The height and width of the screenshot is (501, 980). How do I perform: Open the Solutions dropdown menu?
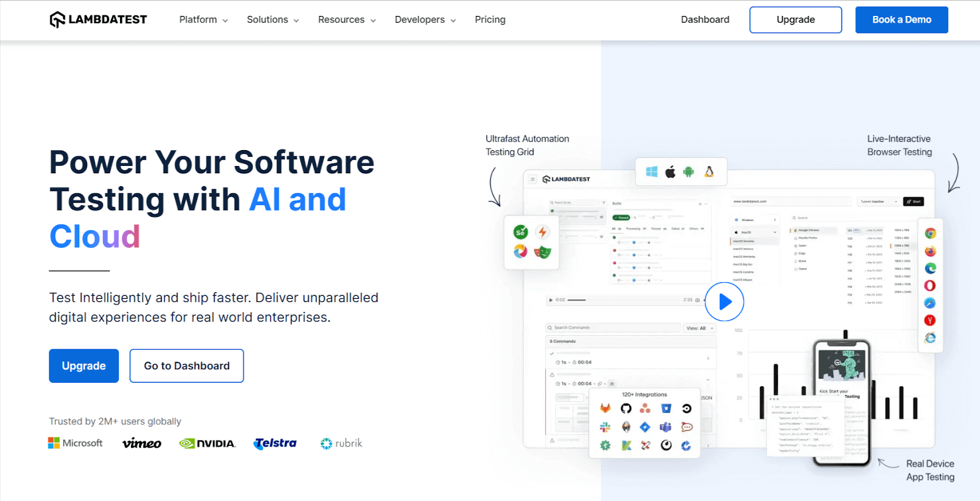pos(273,20)
